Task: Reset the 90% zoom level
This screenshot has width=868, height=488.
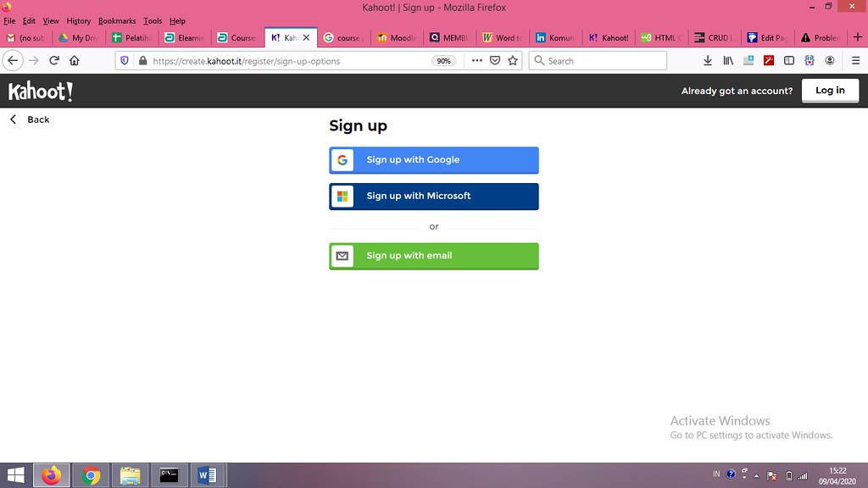Action: tap(443, 61)
